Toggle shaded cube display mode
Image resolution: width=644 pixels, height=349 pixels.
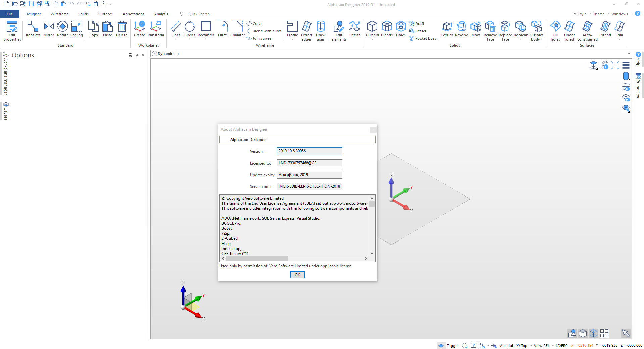(583, 333)
